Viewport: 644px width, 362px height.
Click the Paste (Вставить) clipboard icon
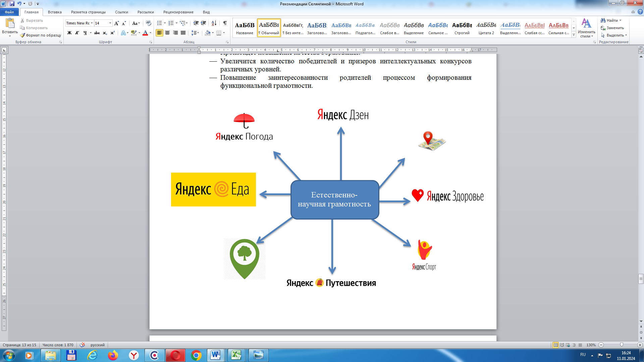10,23
